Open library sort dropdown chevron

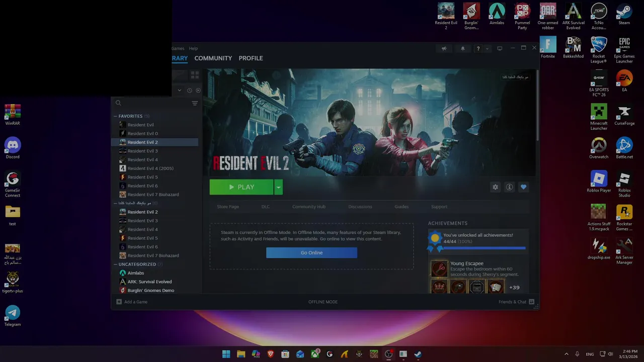pos(180,90)
